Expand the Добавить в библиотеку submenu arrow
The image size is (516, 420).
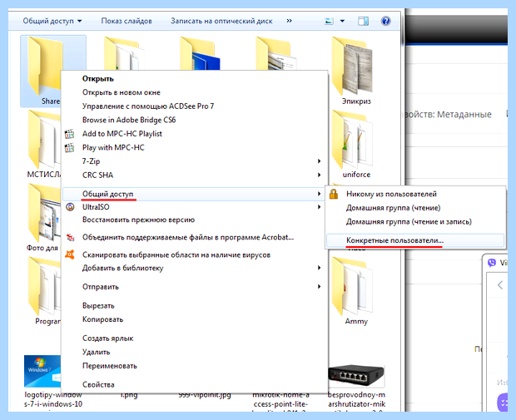(319, 268)
